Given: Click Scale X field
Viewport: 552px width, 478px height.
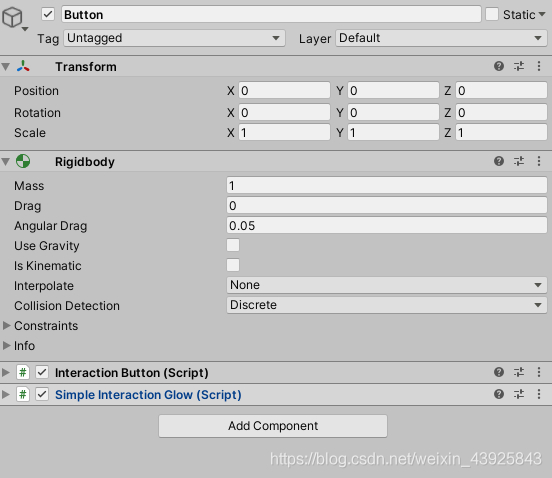Looking at the screenshot, I should pyautogui.click(x=284, y=133).
